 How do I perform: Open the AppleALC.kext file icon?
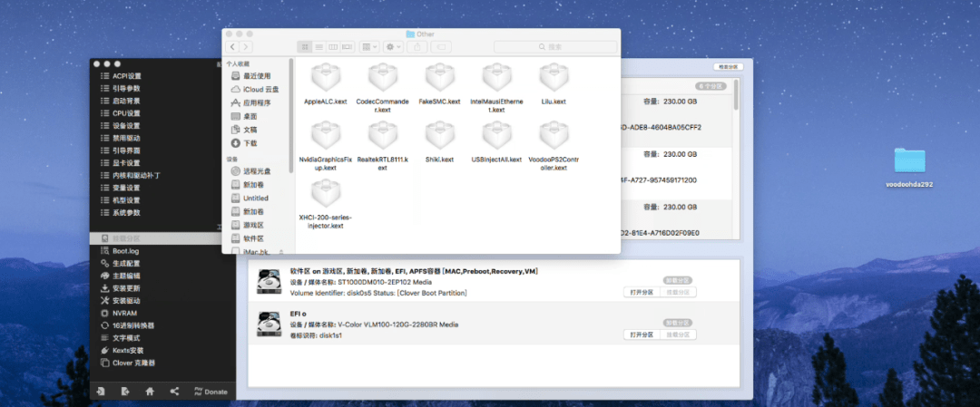[326, 78]
